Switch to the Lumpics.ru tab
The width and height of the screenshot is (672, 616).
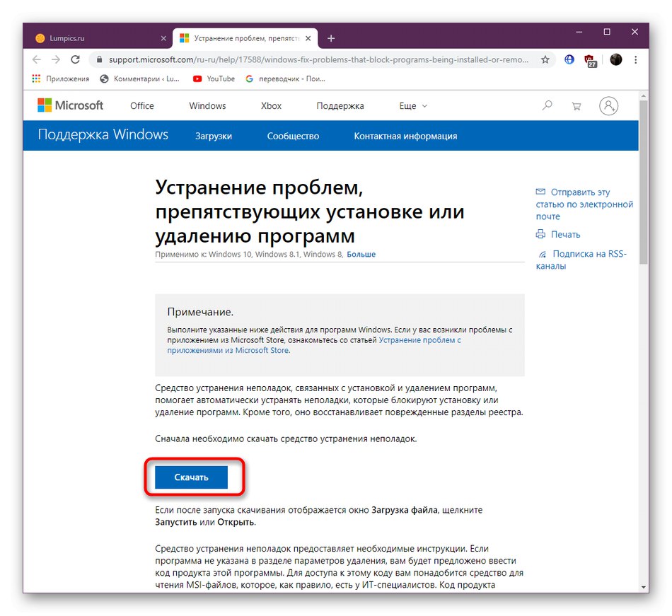(x=100, y=38)
